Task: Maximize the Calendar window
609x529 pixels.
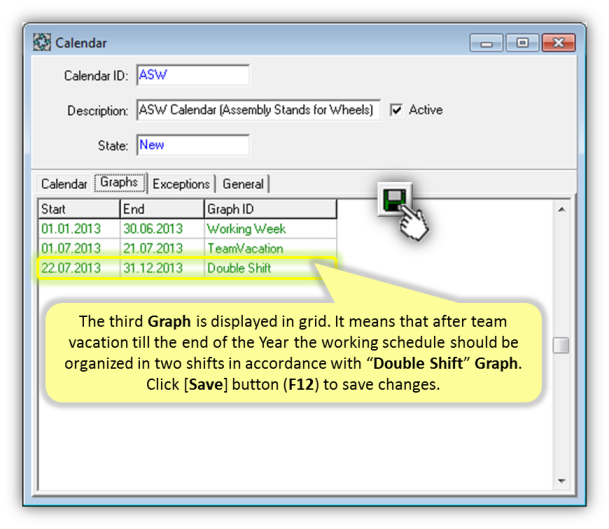Action: coord(521,43)
